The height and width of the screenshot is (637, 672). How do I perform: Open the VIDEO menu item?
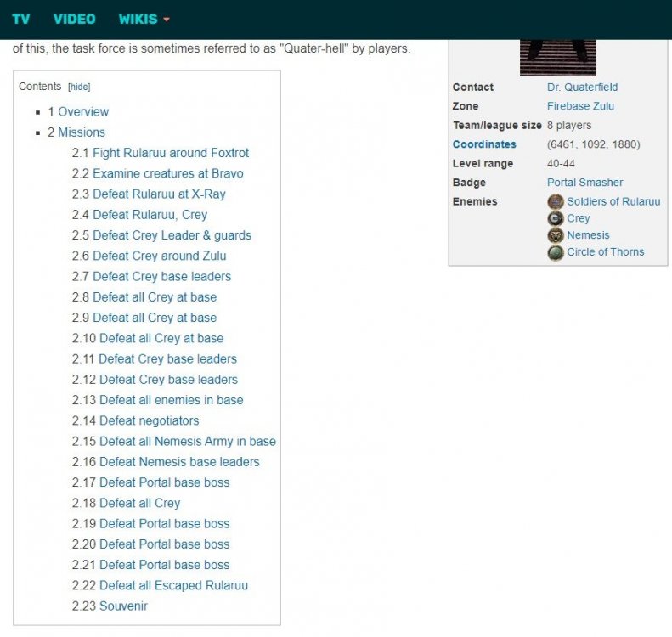pyautogui.click(x=74, y=19)
